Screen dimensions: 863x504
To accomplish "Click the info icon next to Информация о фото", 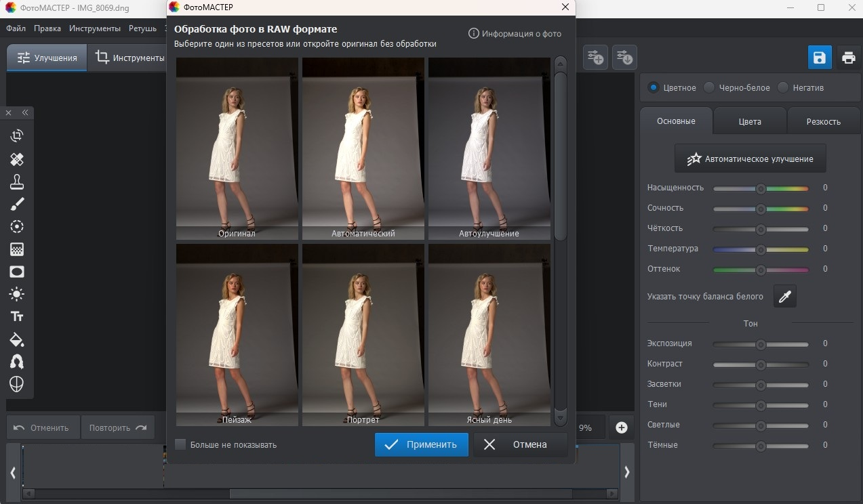I will (474, 33).
